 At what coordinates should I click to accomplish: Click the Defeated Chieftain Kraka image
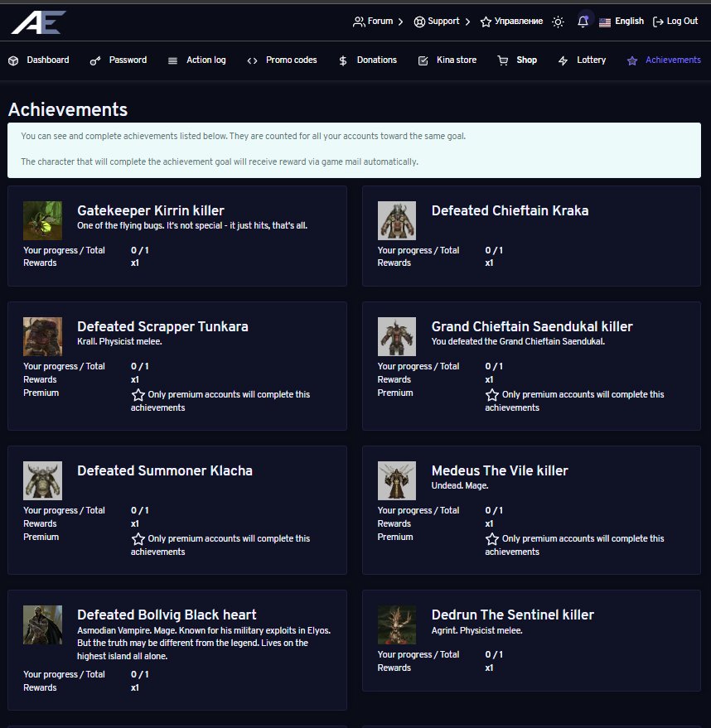pyautogui.click(x=397, y=220)
